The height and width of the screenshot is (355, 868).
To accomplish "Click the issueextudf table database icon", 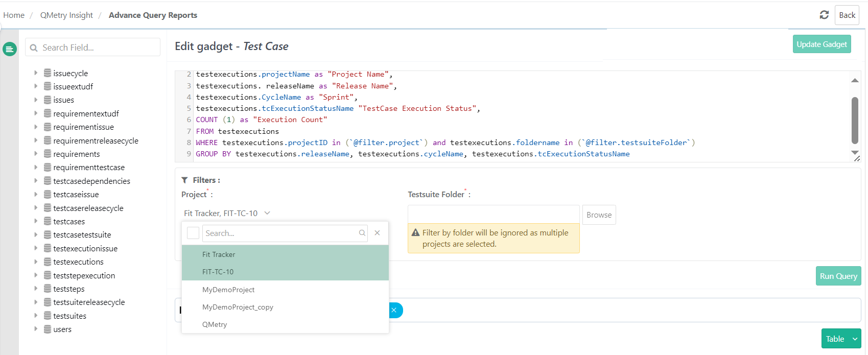I will pyautogui.click(x=48, y=86).
